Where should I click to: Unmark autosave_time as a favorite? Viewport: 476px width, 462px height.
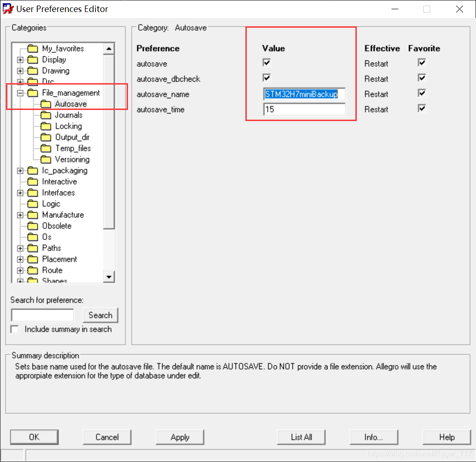(421, 108)
